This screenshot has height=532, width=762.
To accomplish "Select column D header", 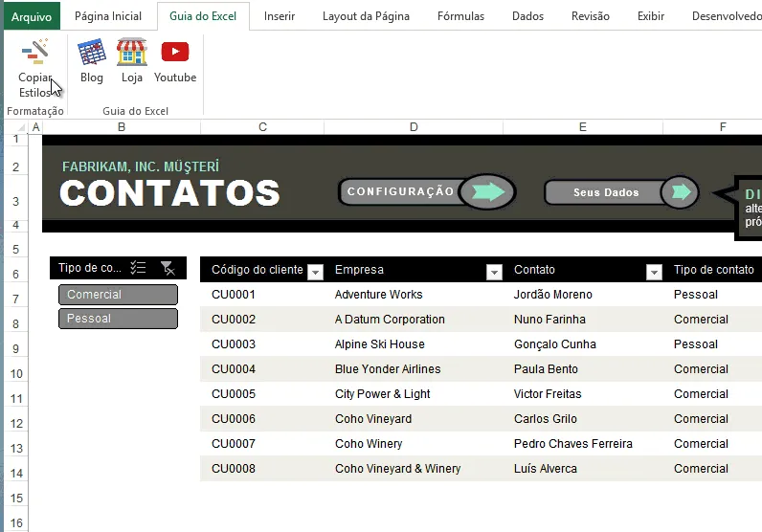I will 414,127.
